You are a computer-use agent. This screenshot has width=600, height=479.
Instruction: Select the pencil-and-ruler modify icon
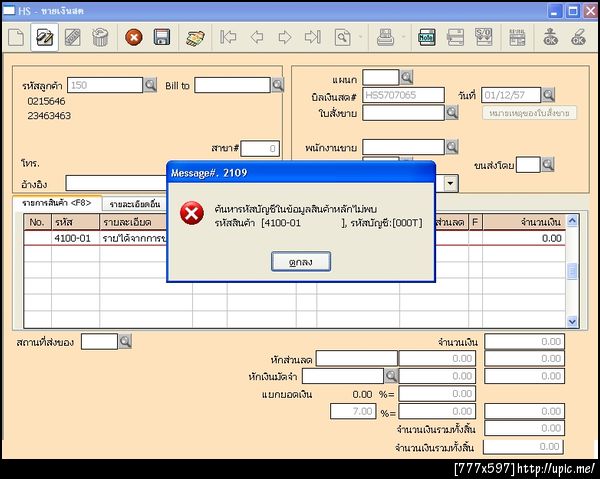[x=72, y=37]
